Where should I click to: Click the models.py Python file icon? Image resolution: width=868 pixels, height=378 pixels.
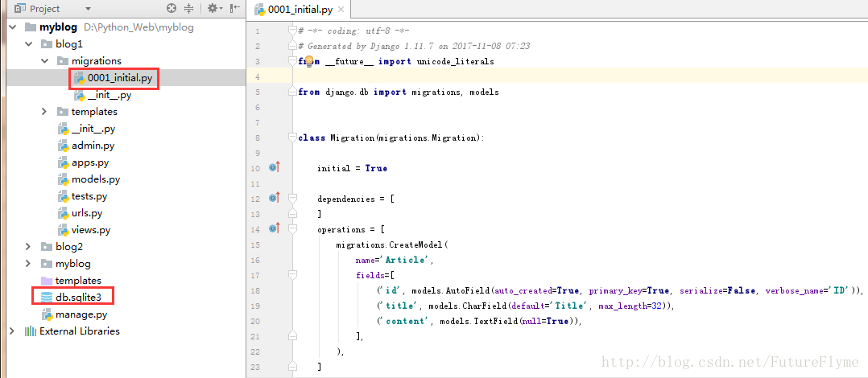(63, 179)
